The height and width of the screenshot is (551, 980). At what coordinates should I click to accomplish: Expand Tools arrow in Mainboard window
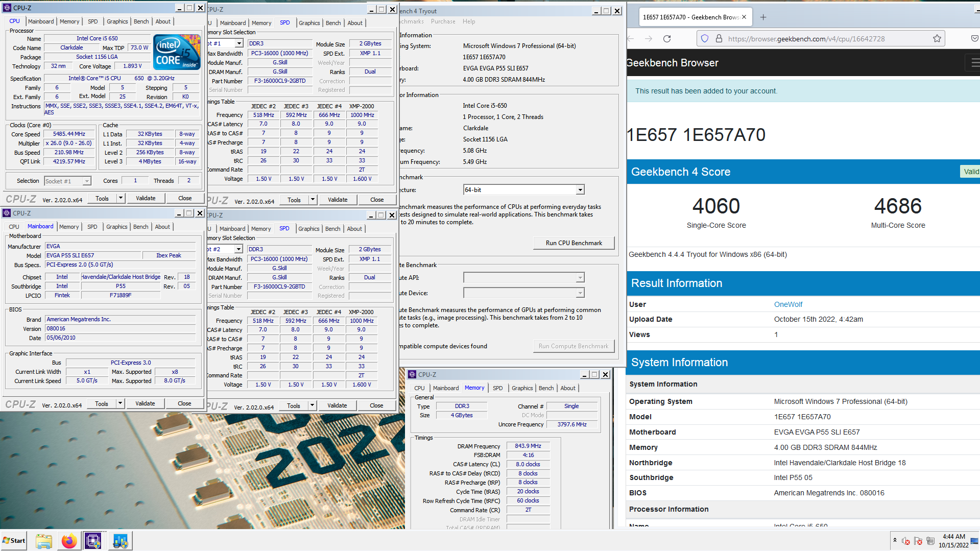(x=121, y=403)
